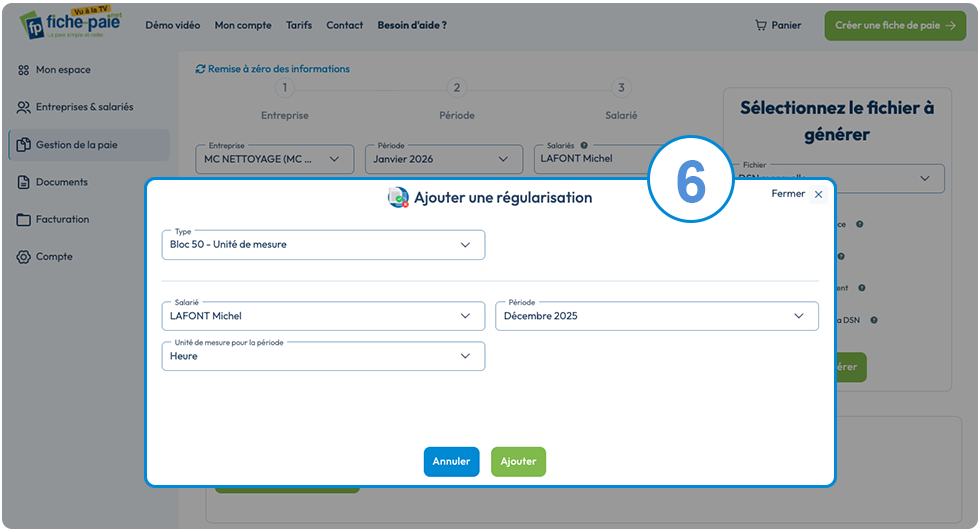Select Gestion de la paie in sidebar
Screen dimensions: 980x532
pos(89,145)
